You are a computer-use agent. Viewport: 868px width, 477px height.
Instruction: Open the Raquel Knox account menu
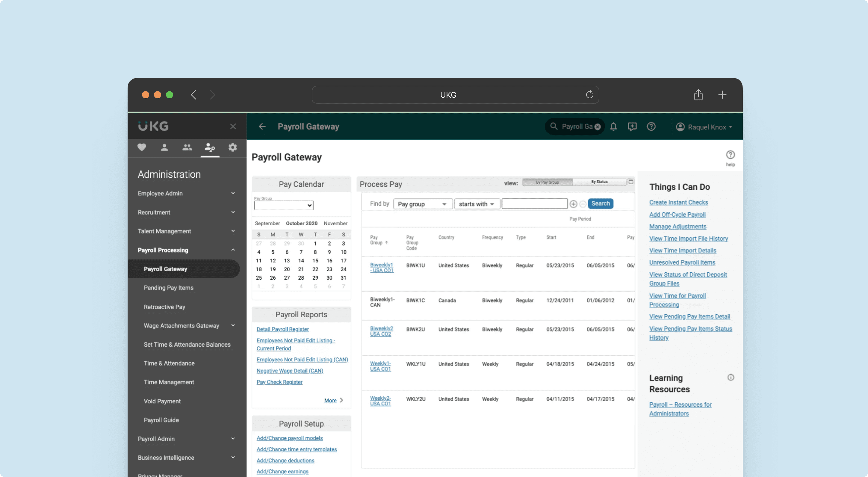704,127
